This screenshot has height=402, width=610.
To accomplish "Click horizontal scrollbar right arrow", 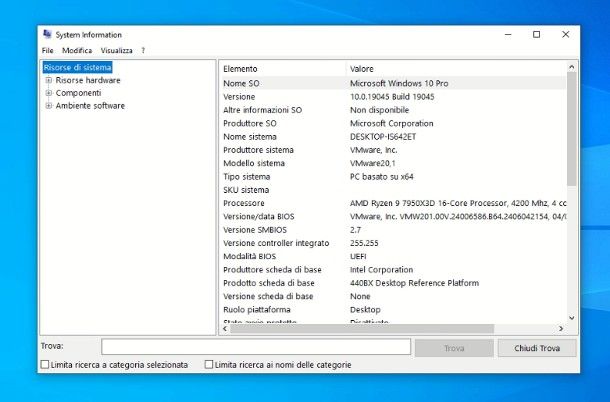I will tap(561, 329).
